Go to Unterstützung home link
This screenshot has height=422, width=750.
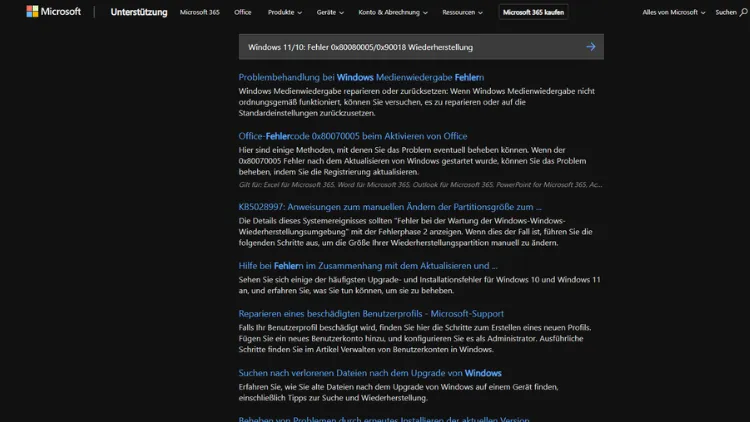pos(139,12)
